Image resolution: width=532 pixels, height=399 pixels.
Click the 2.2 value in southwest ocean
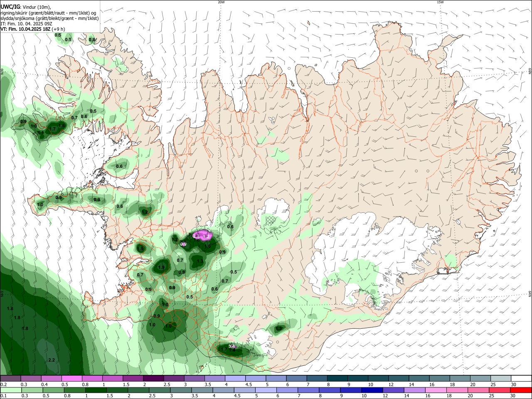coord(52,360)
